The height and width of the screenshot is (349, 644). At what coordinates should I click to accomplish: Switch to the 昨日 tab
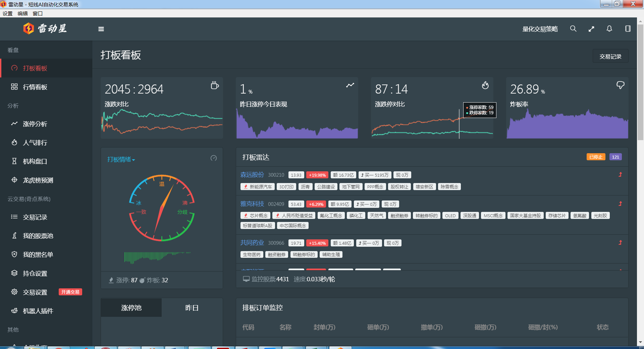pos(192,307)
